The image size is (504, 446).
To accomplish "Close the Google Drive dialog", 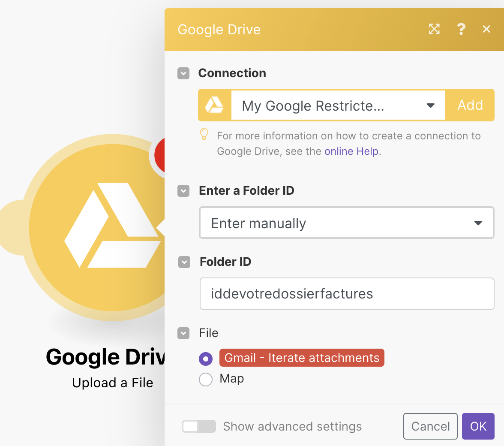I will (x=486, y=29).
